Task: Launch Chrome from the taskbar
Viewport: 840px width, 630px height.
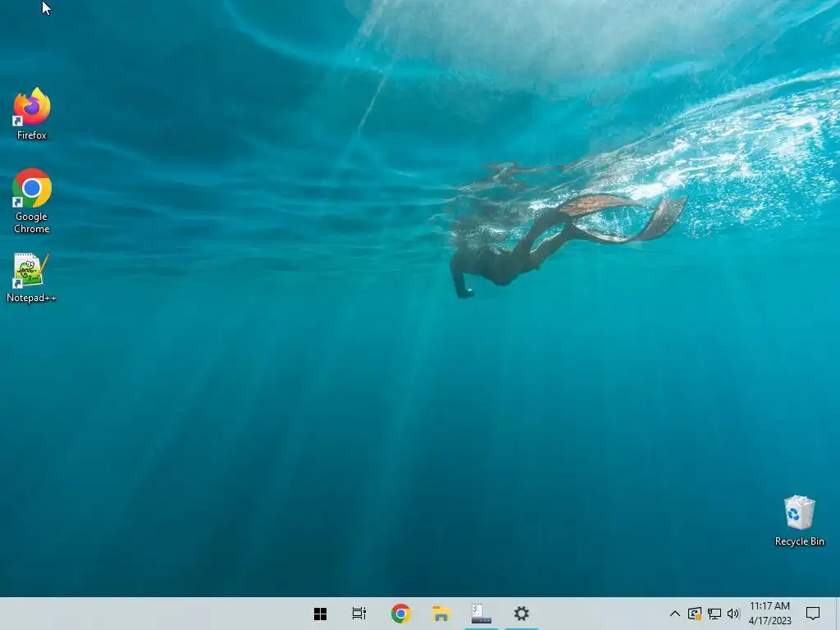Action: [400, 614]
